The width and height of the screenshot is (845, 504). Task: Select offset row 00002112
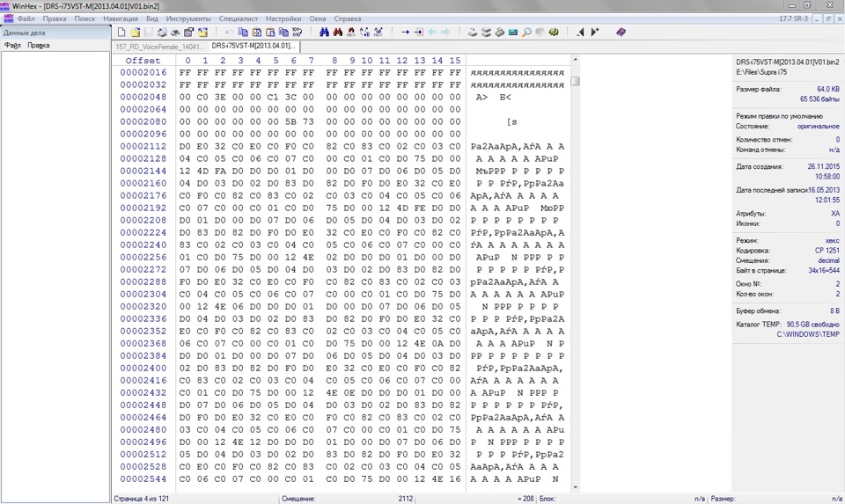143,147
